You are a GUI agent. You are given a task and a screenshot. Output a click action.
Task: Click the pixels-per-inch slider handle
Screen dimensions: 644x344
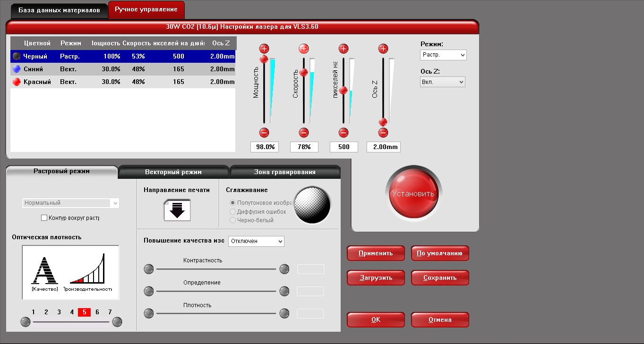pos(343,90)
